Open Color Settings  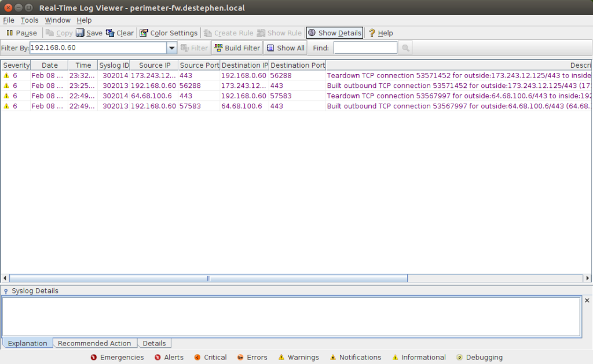click(169, 33)
